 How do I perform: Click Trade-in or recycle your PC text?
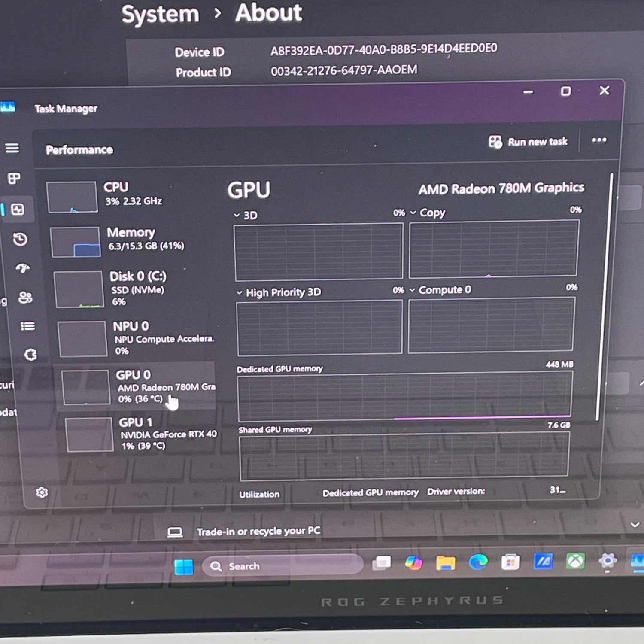(258, 531)
